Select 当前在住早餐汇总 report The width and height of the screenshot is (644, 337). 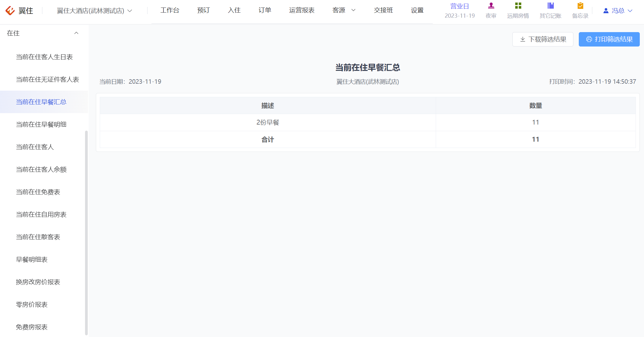click(44, 102)
